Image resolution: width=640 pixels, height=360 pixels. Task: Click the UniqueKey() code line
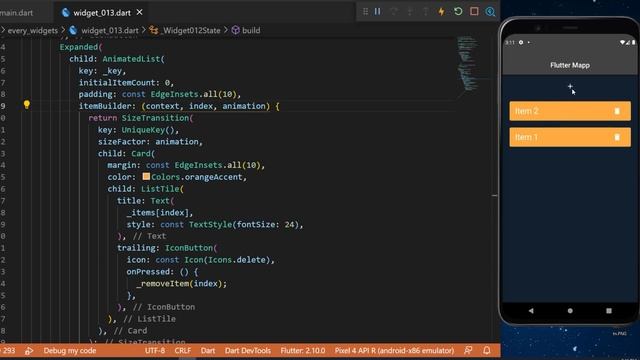(x=138, y=130)
